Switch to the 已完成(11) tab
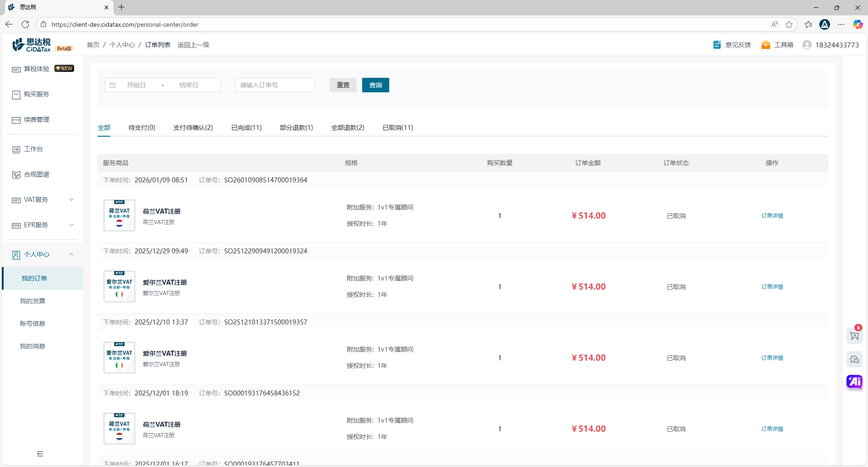 click(x=246, y=128)
